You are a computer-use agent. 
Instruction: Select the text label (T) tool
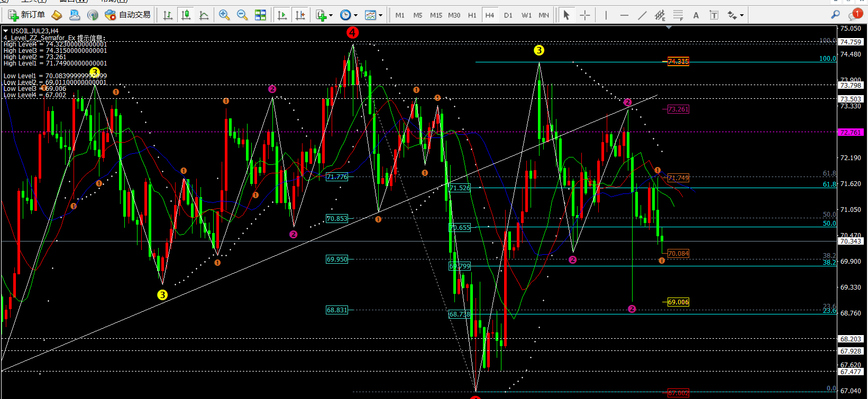[714, 15]
